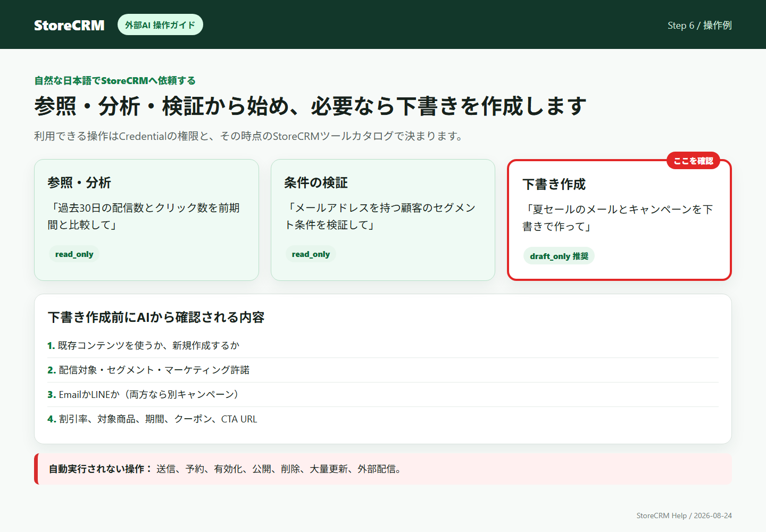
Task: Select the 下書き作成 card title
Action: coord(554,184)
